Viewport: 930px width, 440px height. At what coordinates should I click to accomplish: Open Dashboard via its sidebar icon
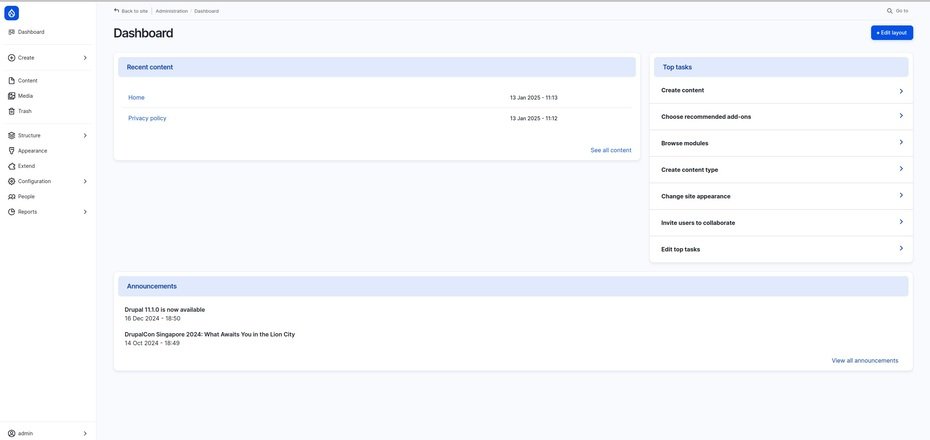12,32
